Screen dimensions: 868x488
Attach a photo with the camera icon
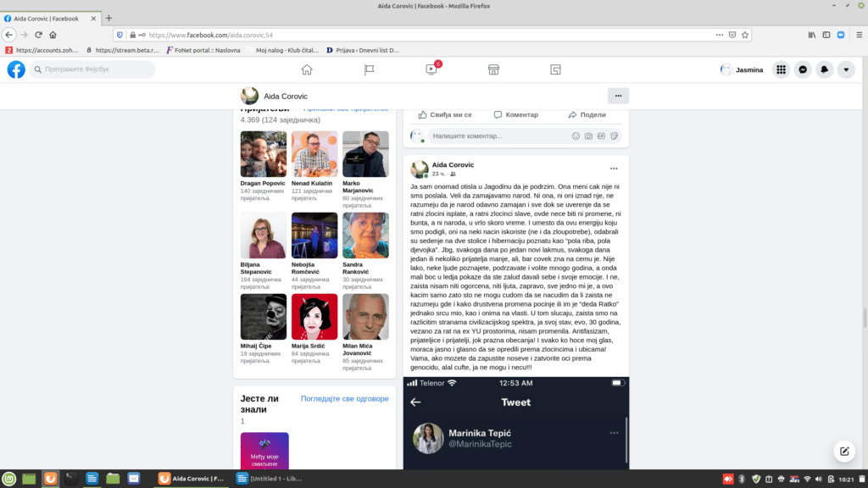[588, 136]
